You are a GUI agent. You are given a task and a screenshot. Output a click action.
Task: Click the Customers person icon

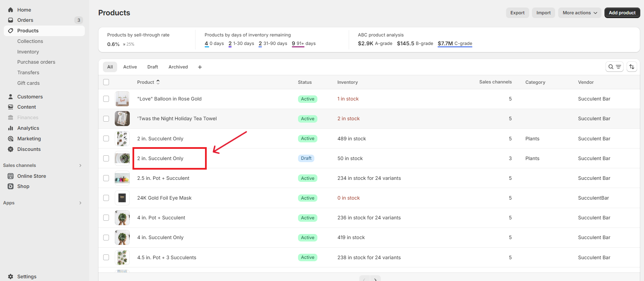11,97
